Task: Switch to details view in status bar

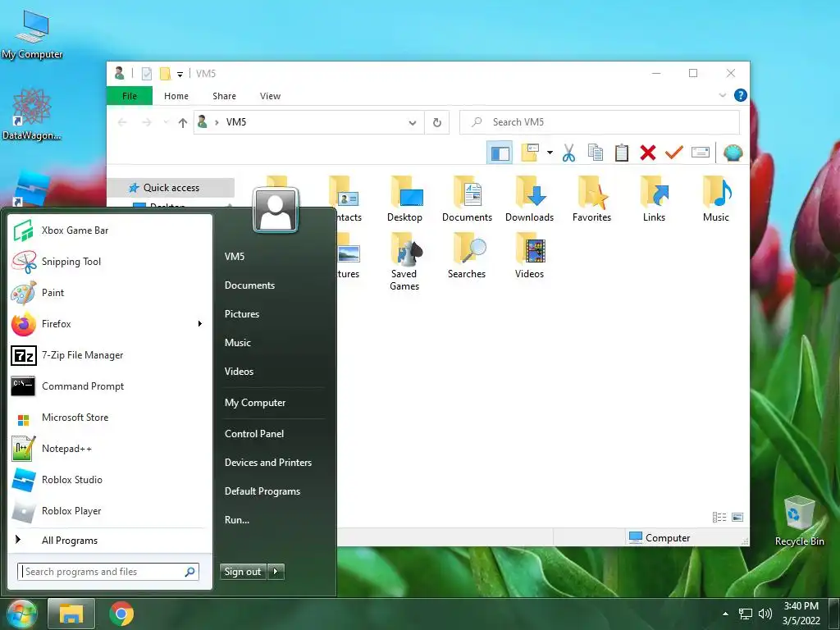Action: coord(719,517)
